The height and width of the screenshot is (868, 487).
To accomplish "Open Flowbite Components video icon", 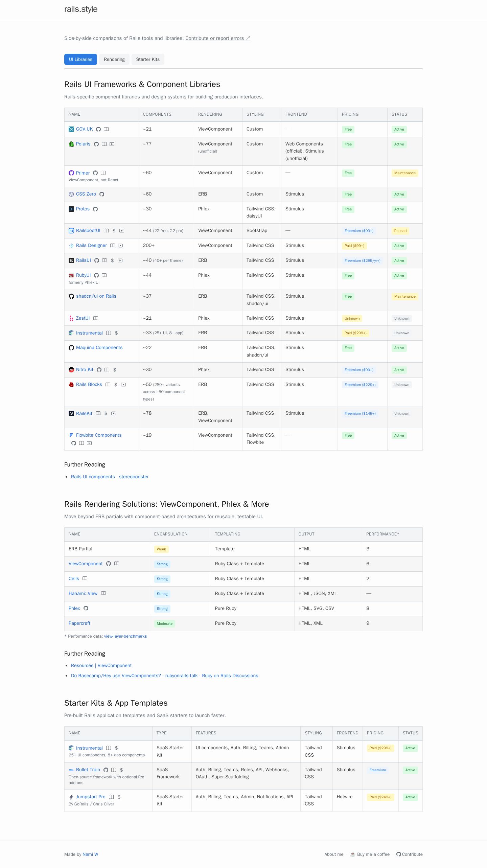I will click(x=89, y=443).
